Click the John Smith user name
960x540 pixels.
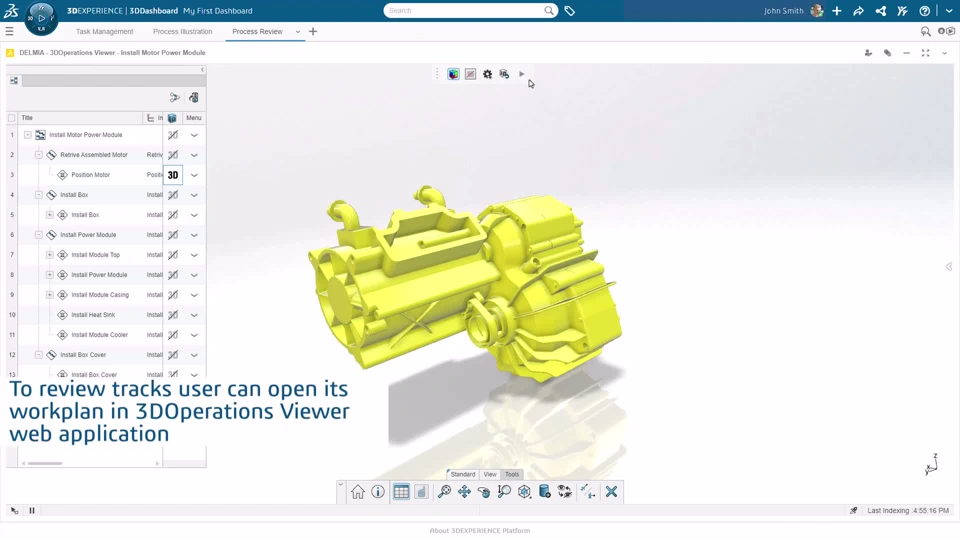[x=783, y=10]
